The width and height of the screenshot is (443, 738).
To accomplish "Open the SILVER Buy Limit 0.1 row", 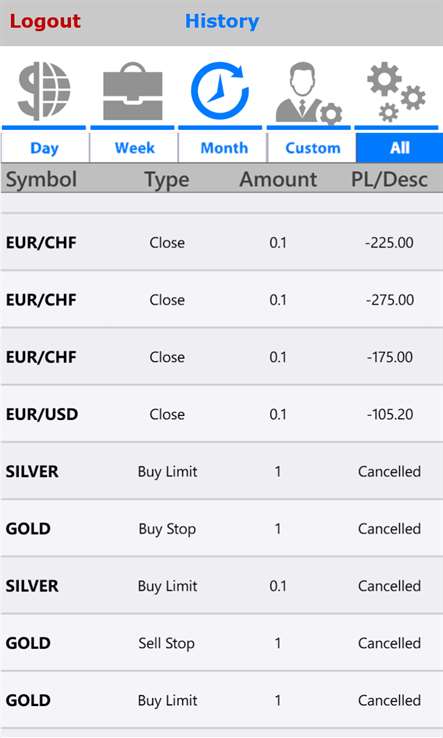I will click(221, 586).
